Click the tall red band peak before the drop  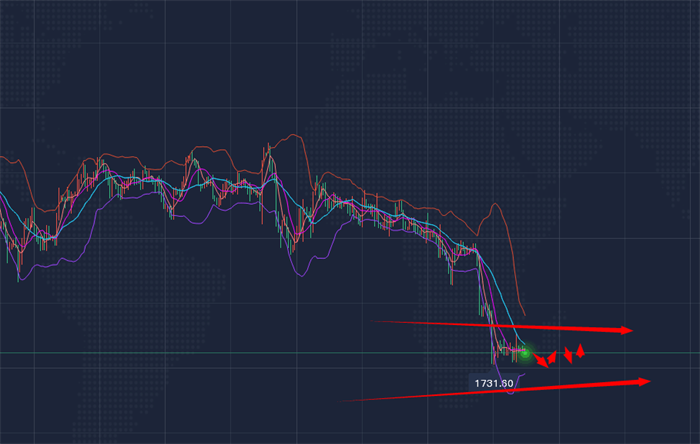[x=494, y=208]
